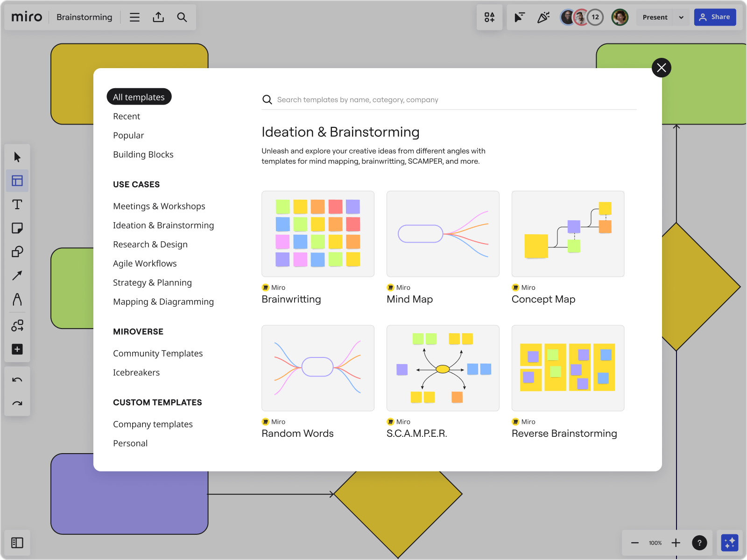Zoom in with the plus button
This screenshot has width=747, height=560.
pyautogui.click(x=676, y=543)
